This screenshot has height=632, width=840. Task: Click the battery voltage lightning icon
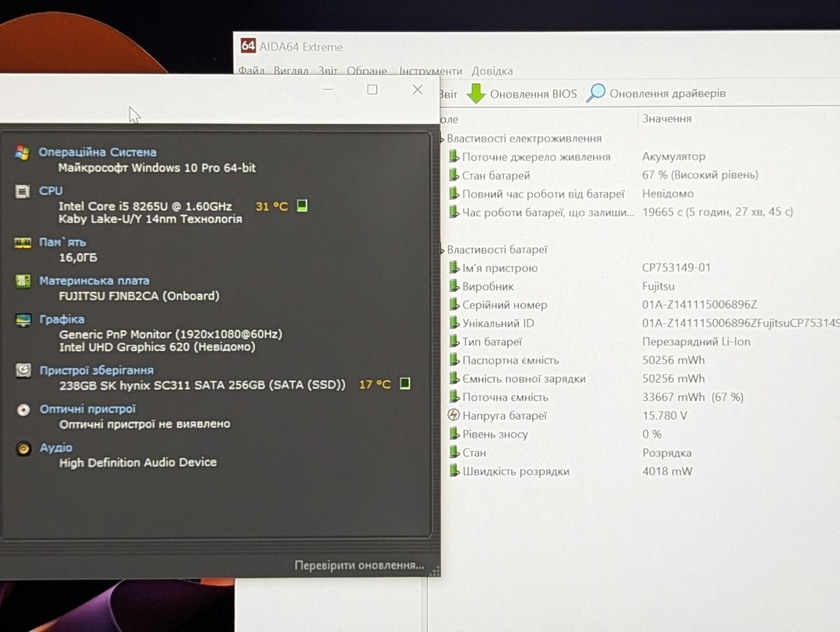(x=453, y=415)
